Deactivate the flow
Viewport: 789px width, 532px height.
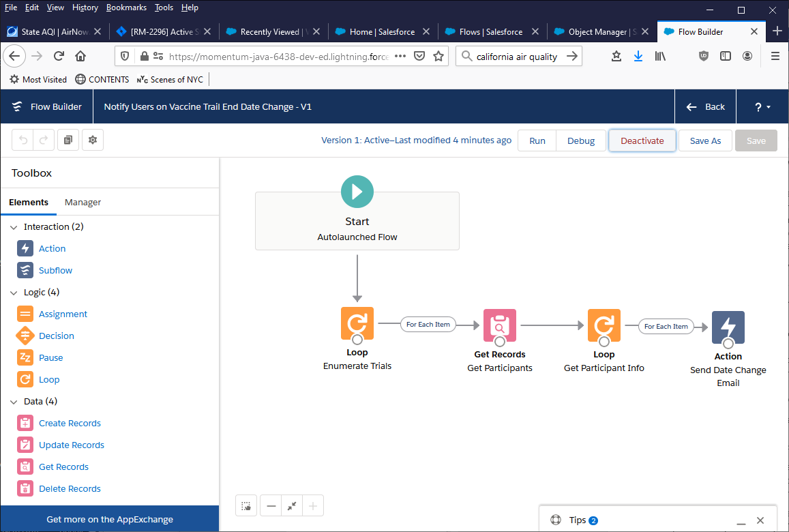click(642, 141)
